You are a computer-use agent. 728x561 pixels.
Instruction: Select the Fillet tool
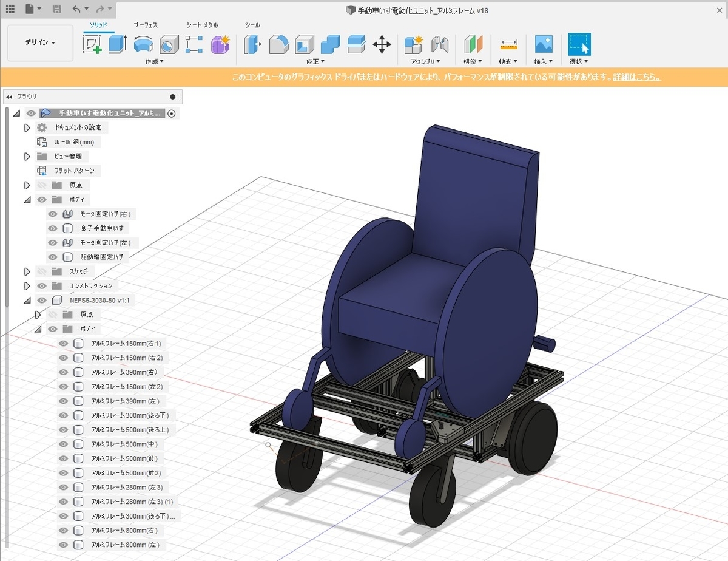point(278,44)
